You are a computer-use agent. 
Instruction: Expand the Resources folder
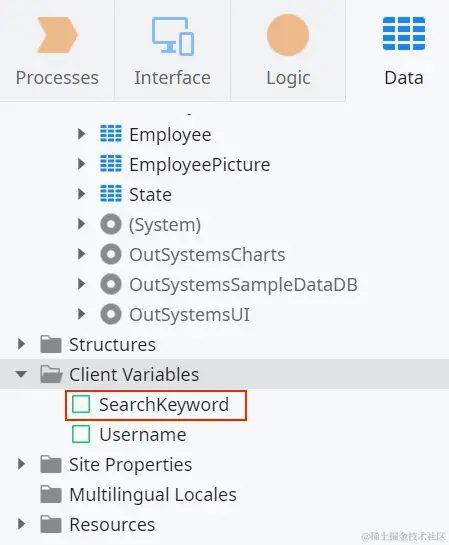coord(21,524)
